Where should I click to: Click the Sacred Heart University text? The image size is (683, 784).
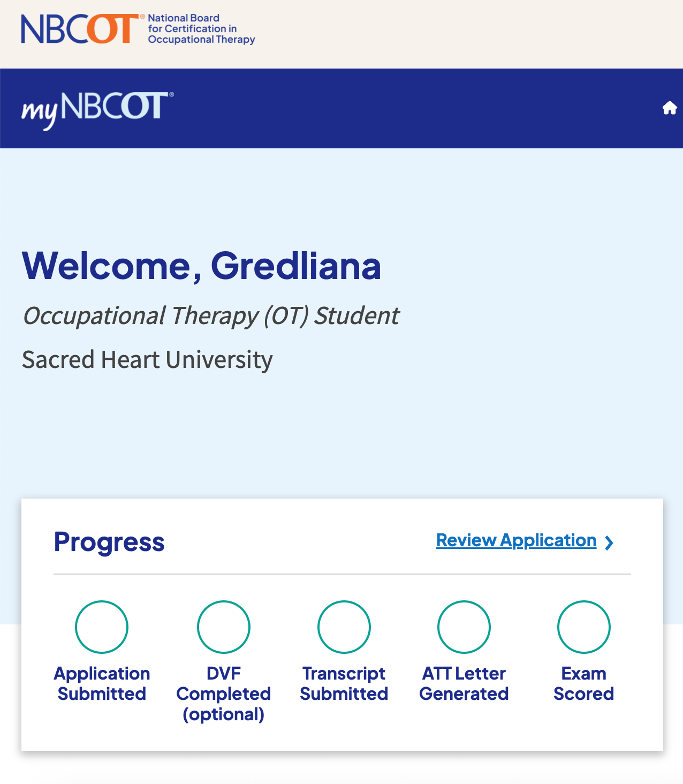click(147, 360)
